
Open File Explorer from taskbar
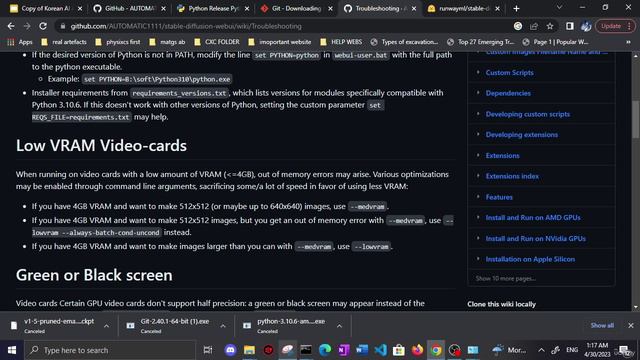click(249, 350)
